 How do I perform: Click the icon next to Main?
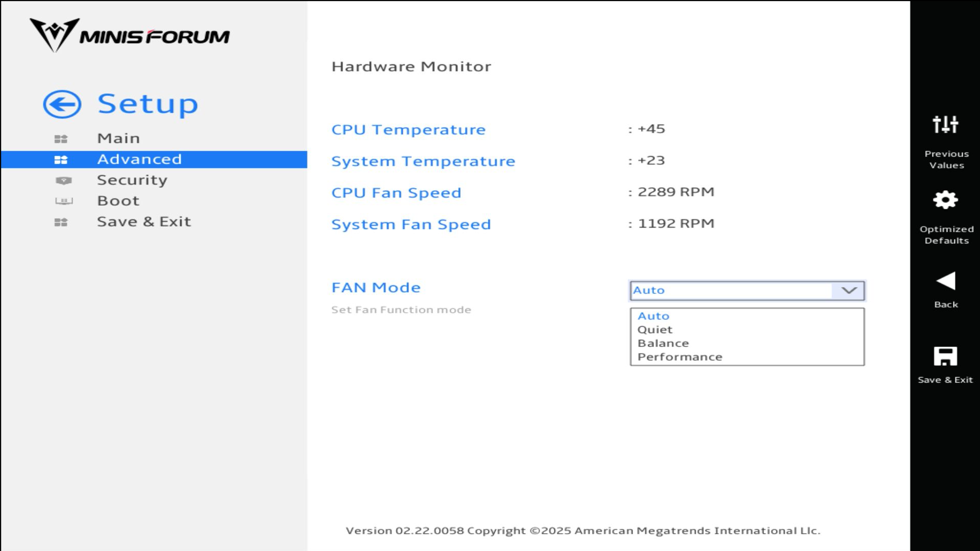pyautogui.click(x=61, y=139)
